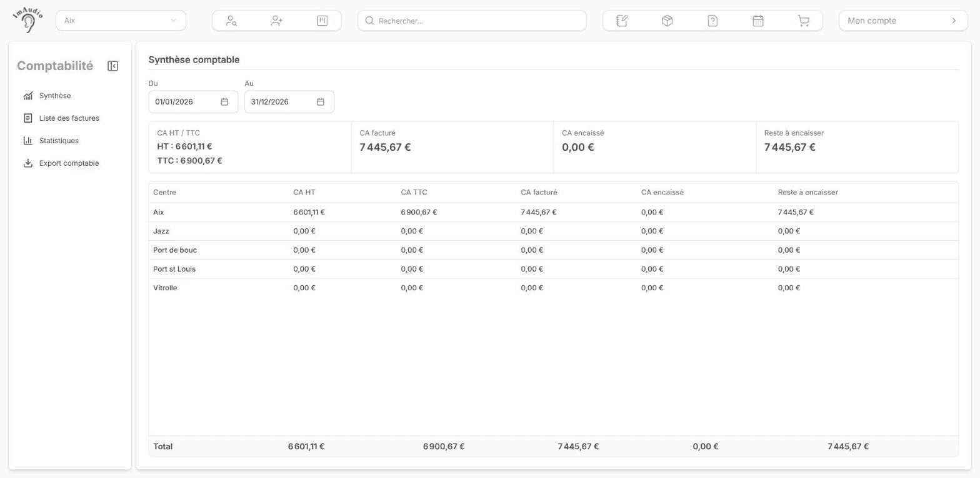Click the Reste à encaisser card value 7 445,67 €
Screen dimensions: 980x478
click(x=790, y=147)
